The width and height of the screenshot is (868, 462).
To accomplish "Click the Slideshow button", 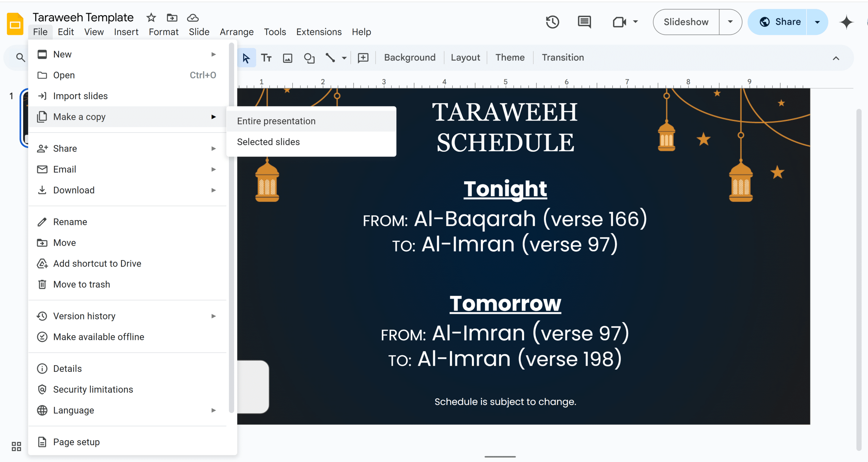I will 686,22.
